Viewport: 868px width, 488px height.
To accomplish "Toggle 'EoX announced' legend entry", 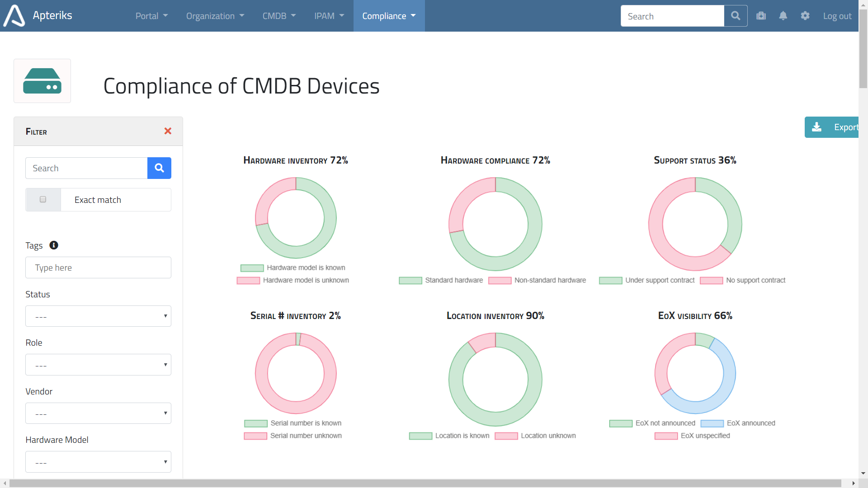I will point(750,423).
